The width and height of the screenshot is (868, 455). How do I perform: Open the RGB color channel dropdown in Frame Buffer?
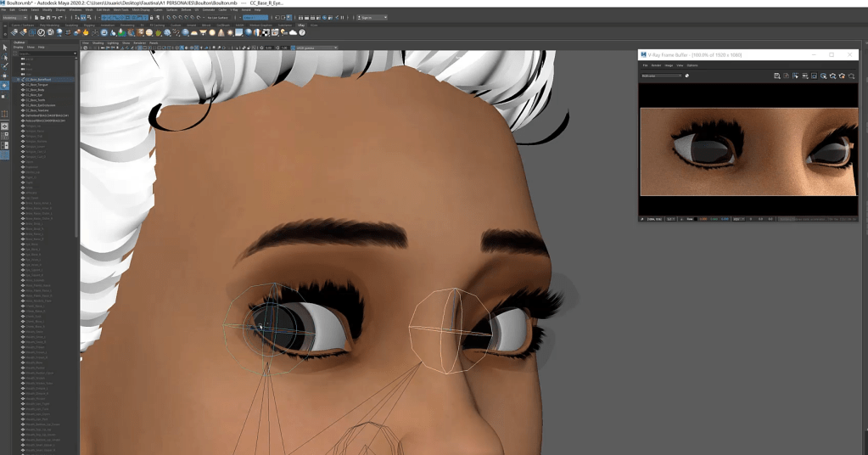661,76
